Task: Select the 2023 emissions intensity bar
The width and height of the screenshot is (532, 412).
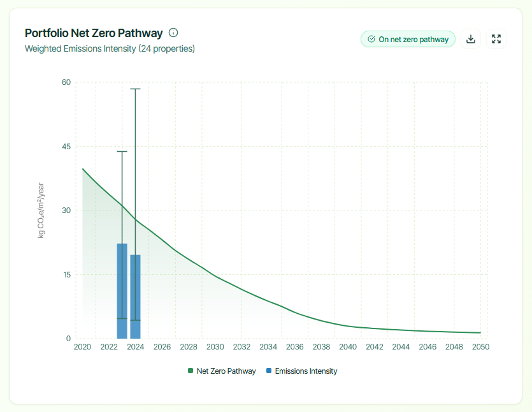Action: click(x=121, y=287)
